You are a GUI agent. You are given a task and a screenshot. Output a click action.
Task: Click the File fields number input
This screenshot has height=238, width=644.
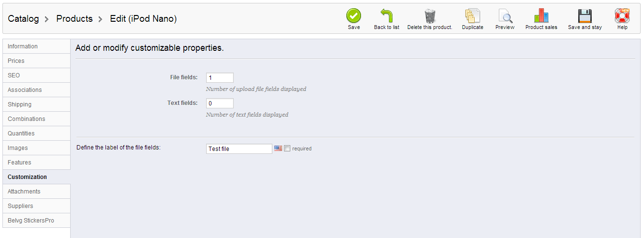220,78
